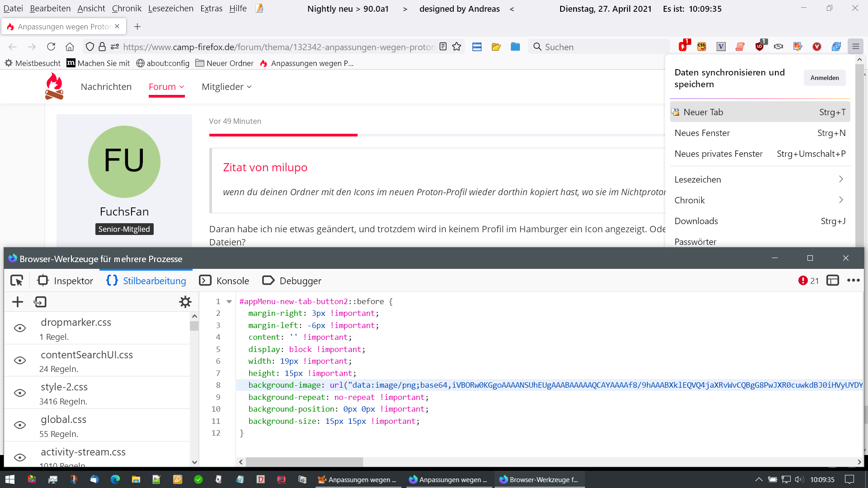Screen dimensions: 868x488
Task: Open style editor options gear icon
Action: pyautogui.click(x=185, y=302)
